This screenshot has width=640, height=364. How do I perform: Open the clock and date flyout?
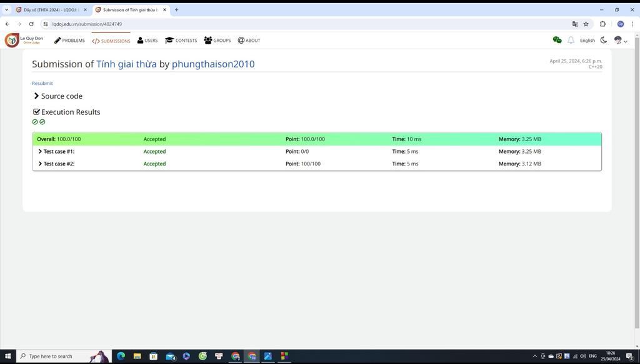[610, 357]
